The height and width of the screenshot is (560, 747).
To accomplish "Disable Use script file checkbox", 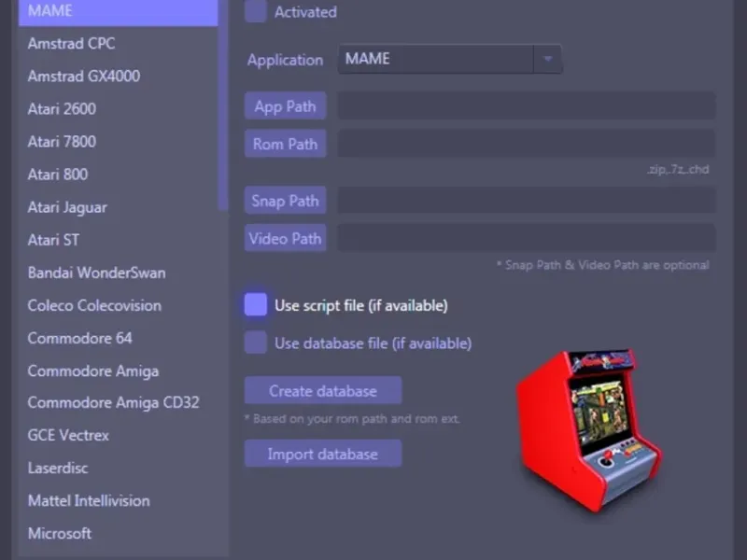I will tap(255, 305).
